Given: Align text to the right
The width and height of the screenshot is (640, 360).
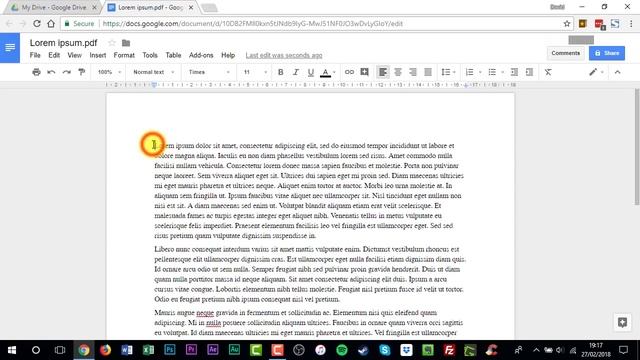Looking at the screenshot, I should [413, 72].
